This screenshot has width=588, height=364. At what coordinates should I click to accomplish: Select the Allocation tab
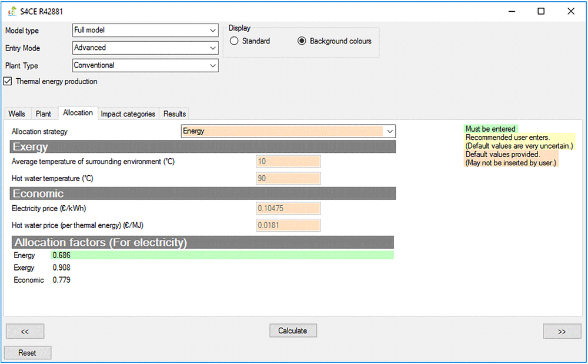(x=78, y=112)
